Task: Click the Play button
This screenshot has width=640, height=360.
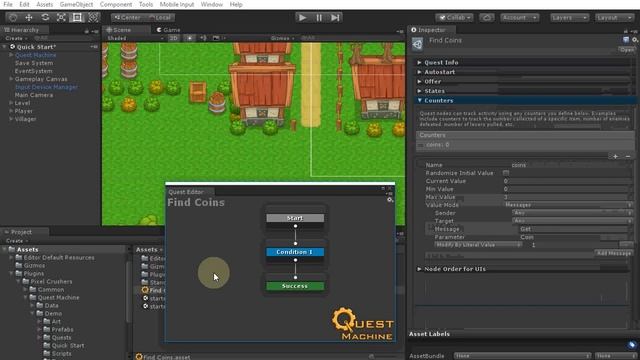Action: 302,18
